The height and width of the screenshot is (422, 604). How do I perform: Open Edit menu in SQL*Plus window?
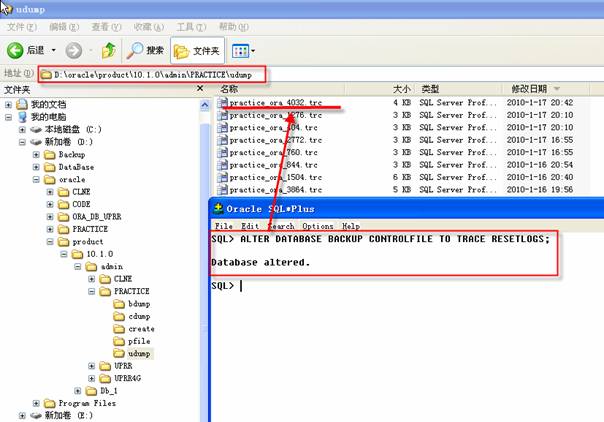coord(250,226)
